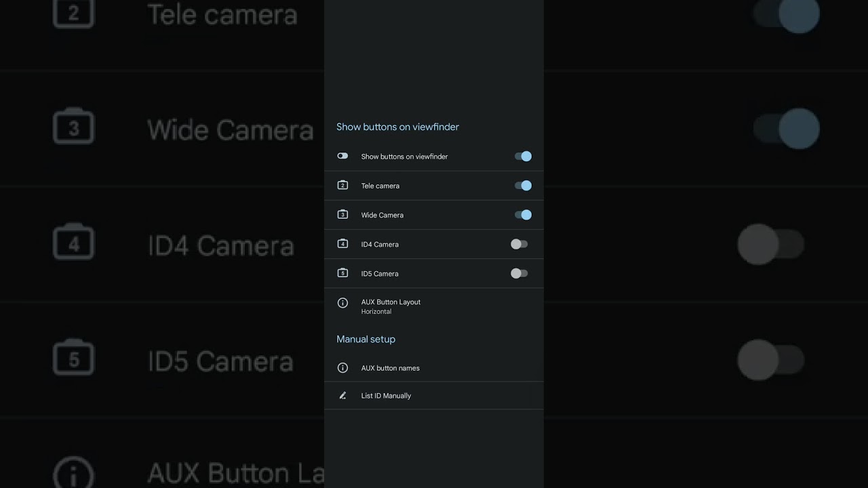The image size is (868, 488).
Task: Open the AUX Button Layout setting
Action: pos(434,306)
